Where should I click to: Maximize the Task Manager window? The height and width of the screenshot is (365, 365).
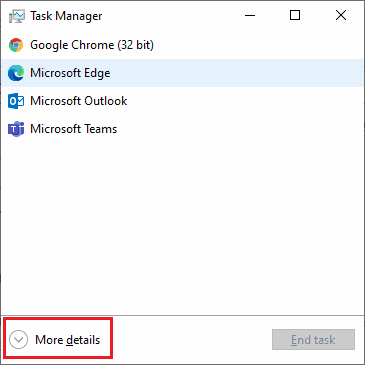pos(295,15)
